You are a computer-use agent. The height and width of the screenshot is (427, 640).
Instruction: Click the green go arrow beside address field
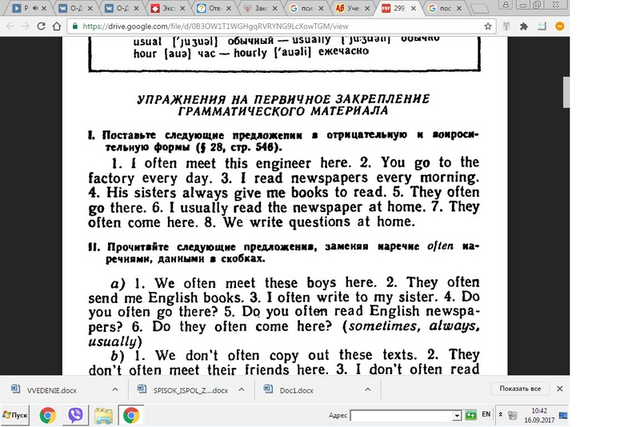coord(471,415)
